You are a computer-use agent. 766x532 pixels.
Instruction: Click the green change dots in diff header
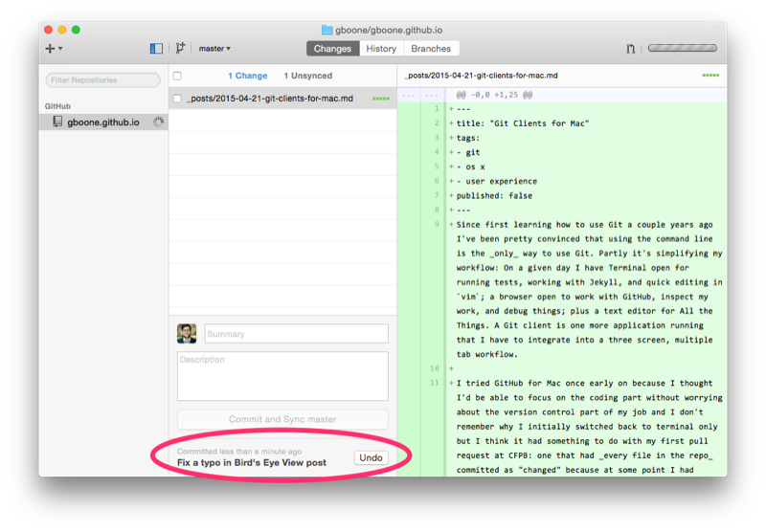click(x=710, y=76)
